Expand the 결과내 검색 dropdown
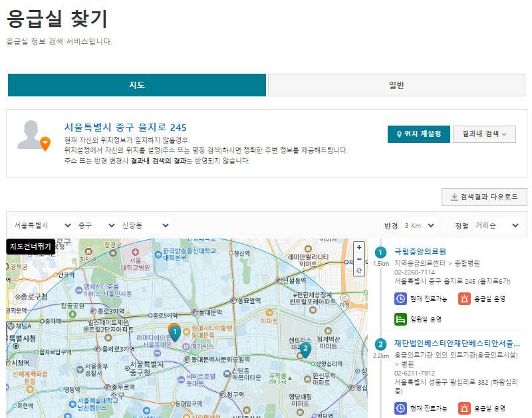 coord(484,134)
